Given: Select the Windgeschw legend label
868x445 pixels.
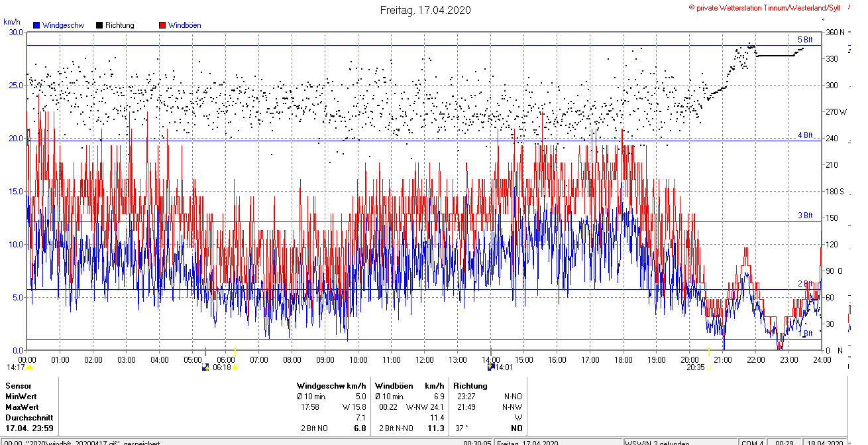Looking at the screenshot, I should (63, 25).
